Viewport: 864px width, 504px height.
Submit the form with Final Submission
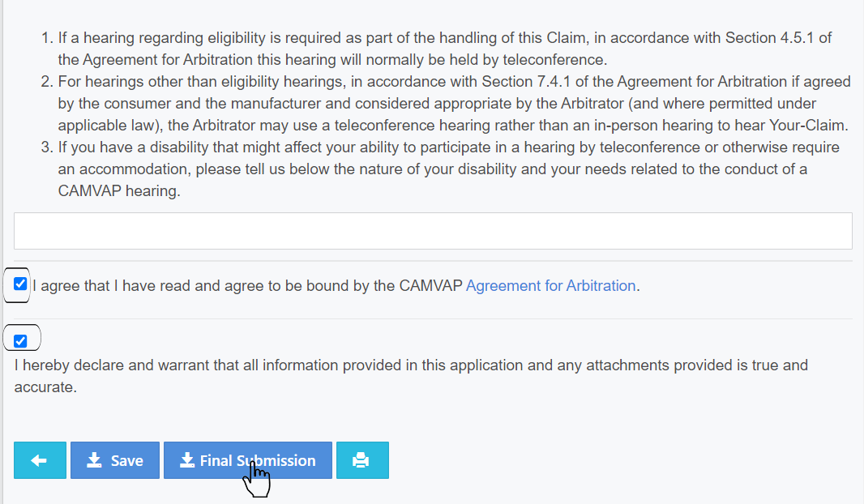(x=248, y=460)
